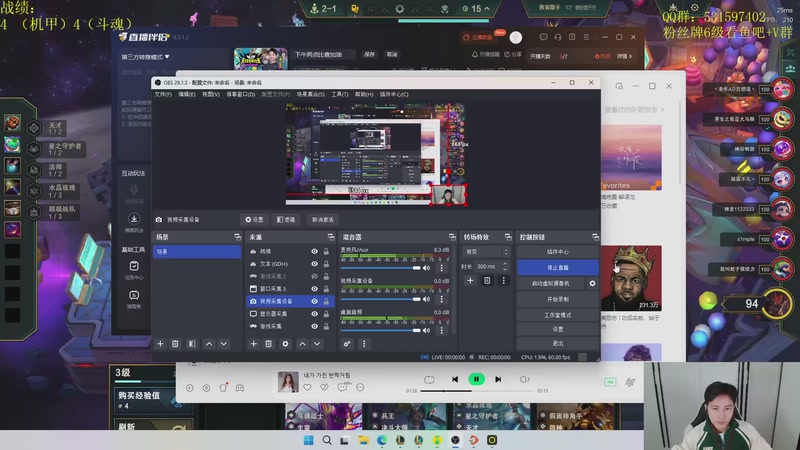
Task: Open virtual camera settings gear icon
Action: (x=592, y=283)
